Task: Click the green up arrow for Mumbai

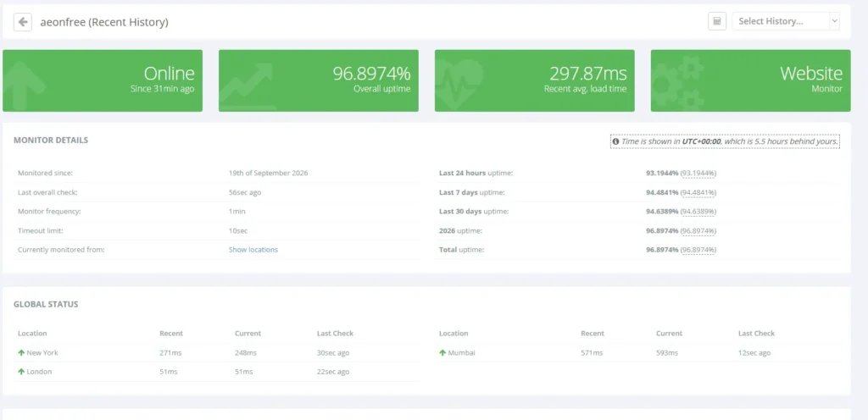Action: point(442,352)
